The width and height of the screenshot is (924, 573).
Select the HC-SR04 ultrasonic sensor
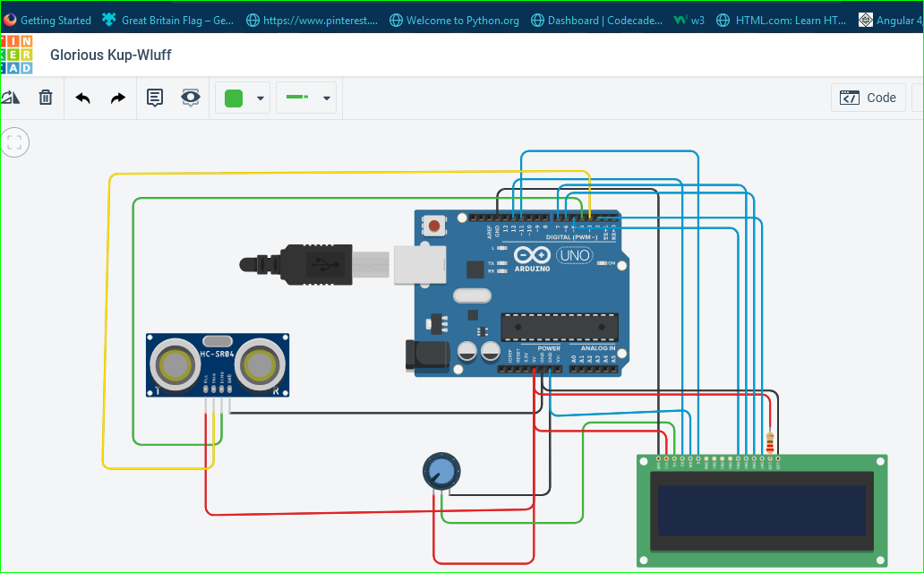(218, 365)
